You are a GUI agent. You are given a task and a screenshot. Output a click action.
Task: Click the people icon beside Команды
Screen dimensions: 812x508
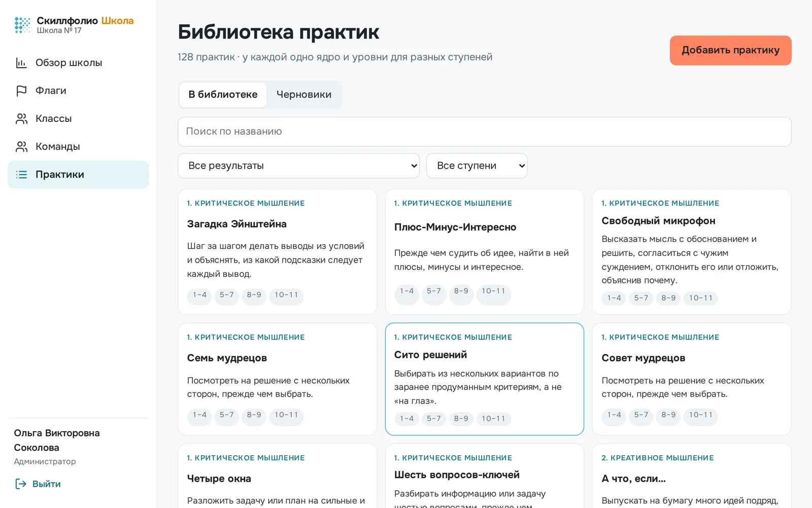tap(21, 147)
